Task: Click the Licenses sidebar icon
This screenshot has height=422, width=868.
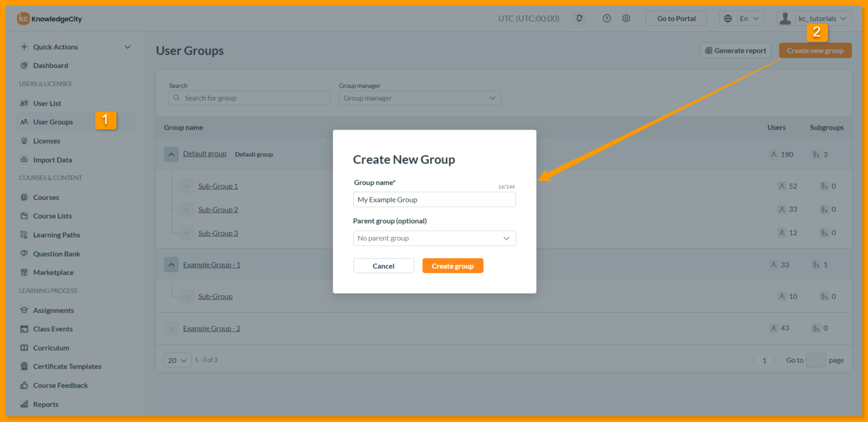Action: (x=24, y=141)
